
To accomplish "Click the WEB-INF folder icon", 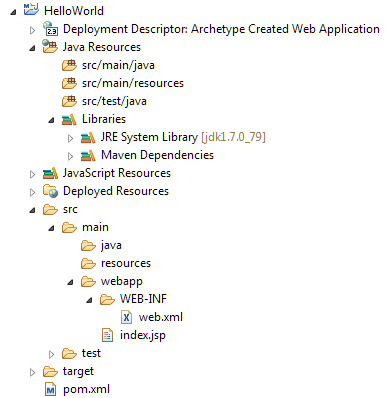I will coord(107,300).
